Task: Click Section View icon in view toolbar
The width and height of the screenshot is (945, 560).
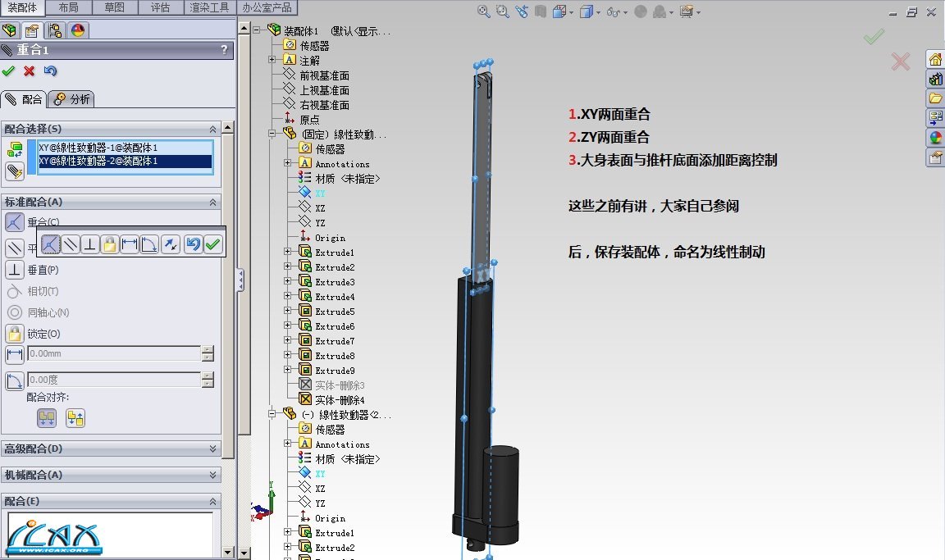Action: [x=540, y=11]
